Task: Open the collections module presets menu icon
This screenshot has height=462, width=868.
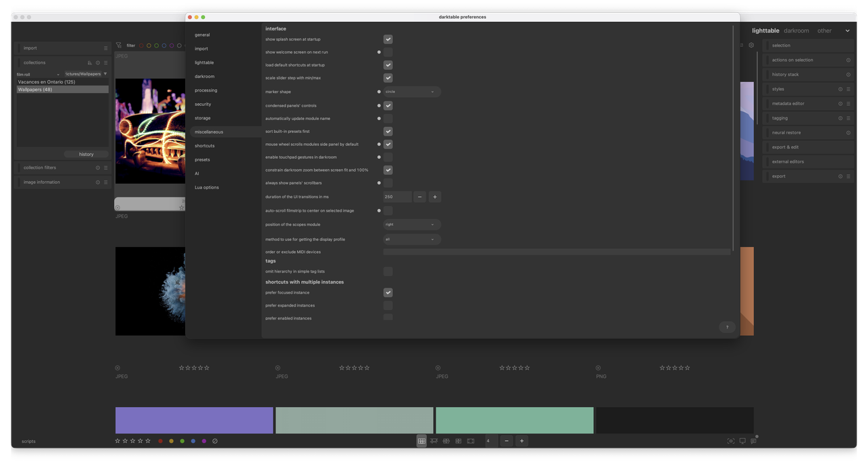Action: coord(106,62)
